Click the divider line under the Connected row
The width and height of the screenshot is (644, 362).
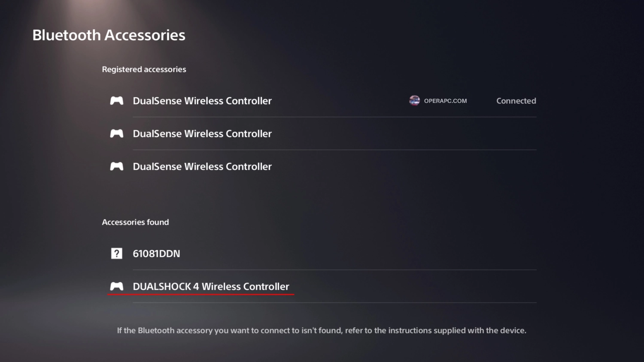pos(334,117)
